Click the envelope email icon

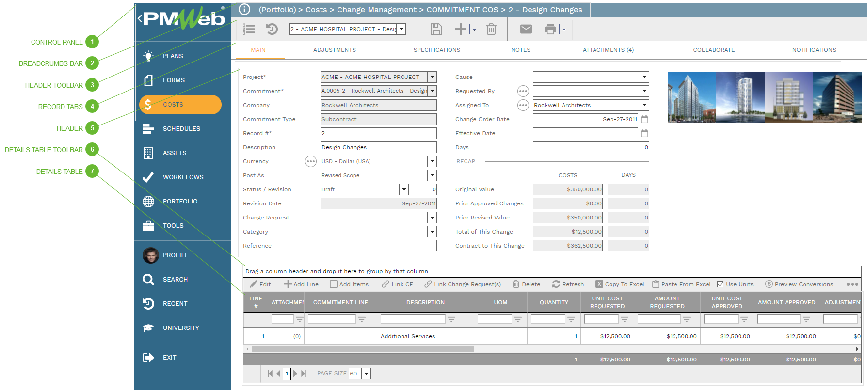coord(526,30)
